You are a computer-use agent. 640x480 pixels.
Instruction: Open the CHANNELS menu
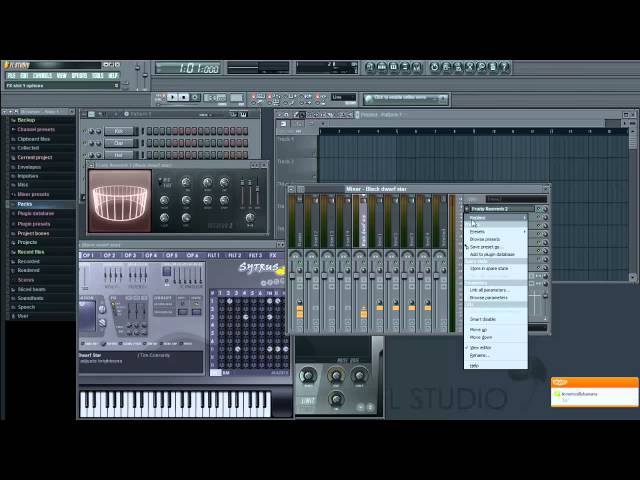coord(42,76)
